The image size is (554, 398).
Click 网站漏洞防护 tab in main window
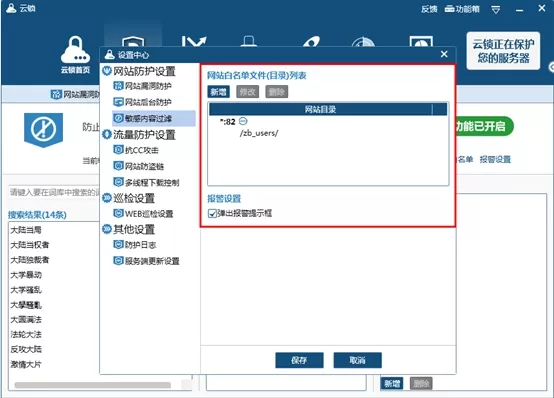pos(76,94)
